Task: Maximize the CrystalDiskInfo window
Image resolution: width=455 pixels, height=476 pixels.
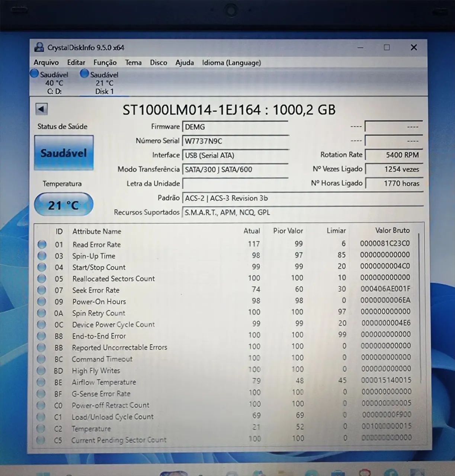Action: [387, 47]
